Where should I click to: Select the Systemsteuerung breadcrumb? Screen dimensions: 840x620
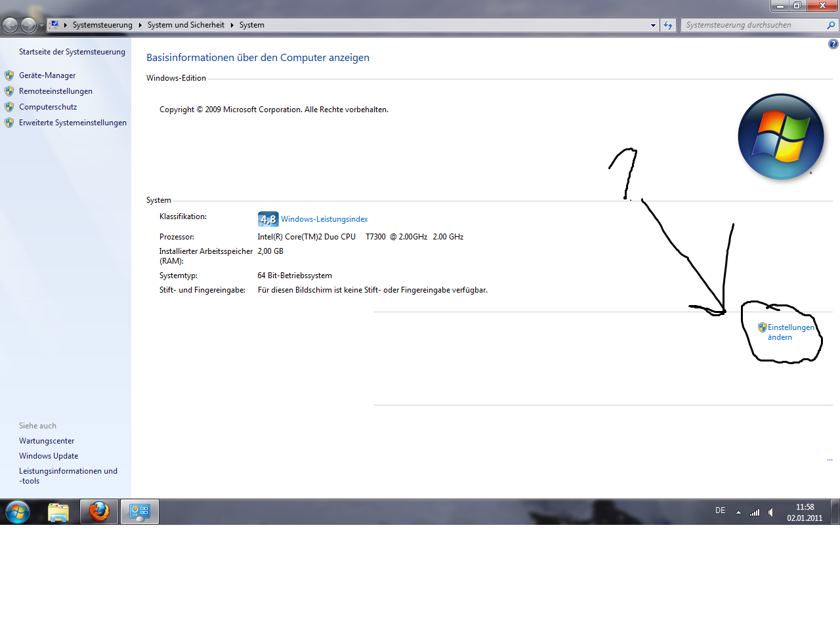(x=102, y=25)
